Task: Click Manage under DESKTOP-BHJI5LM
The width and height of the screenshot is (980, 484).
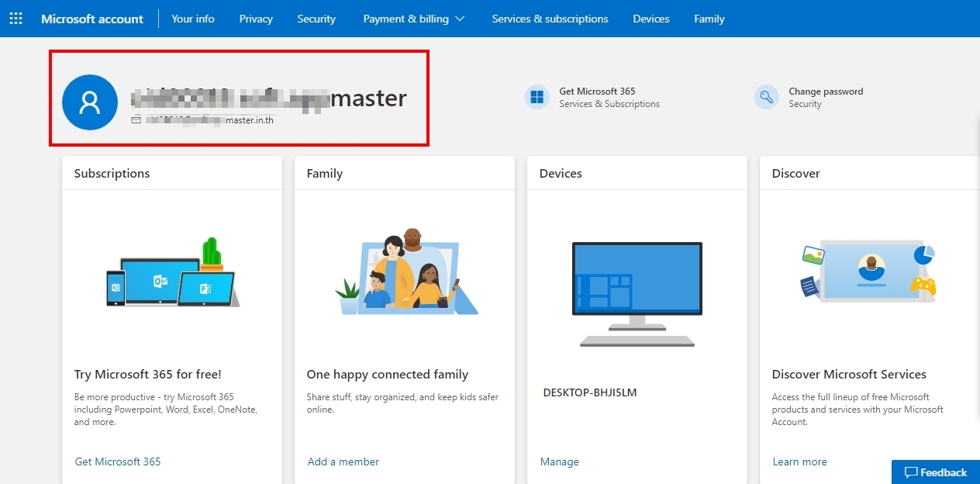Action: click(560, 462)
